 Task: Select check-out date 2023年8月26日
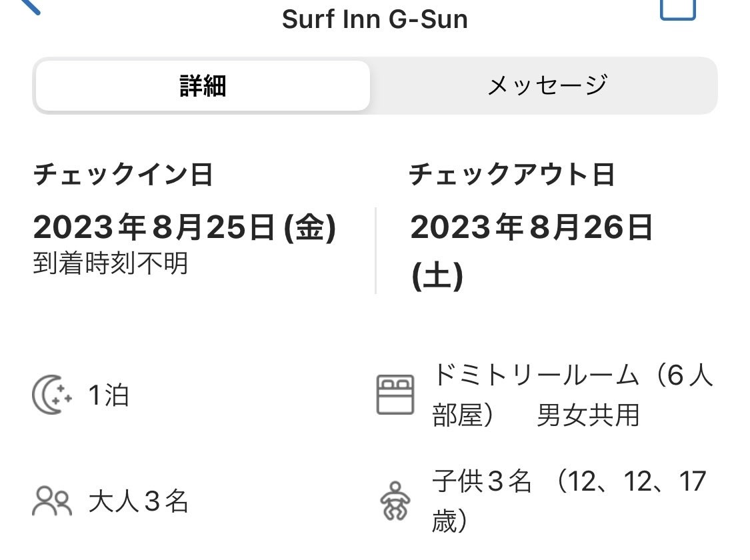coord(531,229)
